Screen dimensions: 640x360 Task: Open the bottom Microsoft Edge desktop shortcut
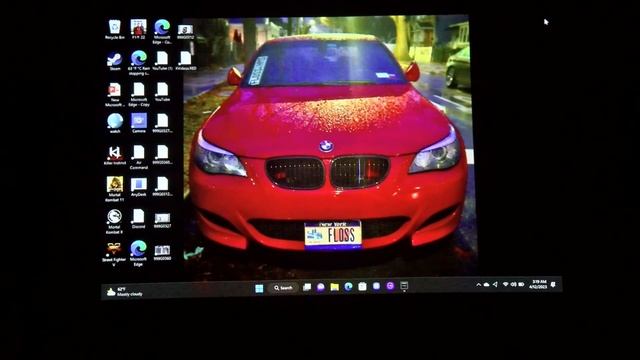(138, 253)
